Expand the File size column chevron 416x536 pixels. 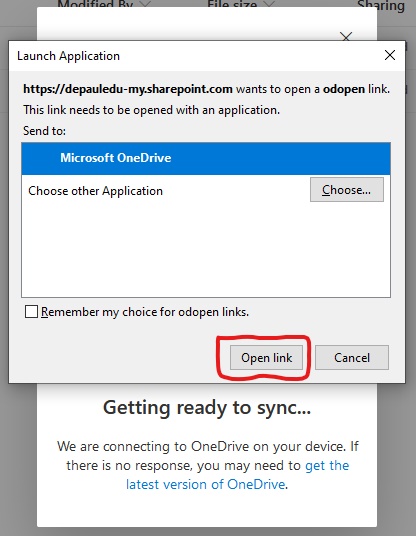(x=270, y=4)
